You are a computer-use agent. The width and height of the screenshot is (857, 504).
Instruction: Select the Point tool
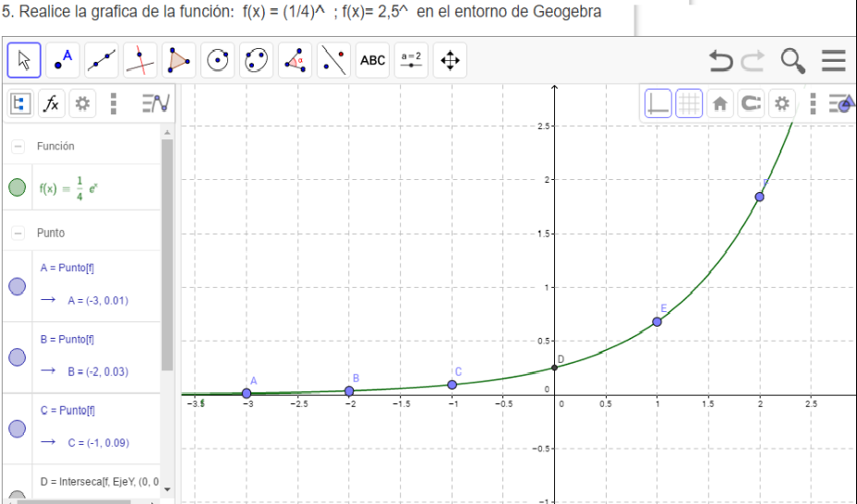pyautogui.click(x=63, y=60)
